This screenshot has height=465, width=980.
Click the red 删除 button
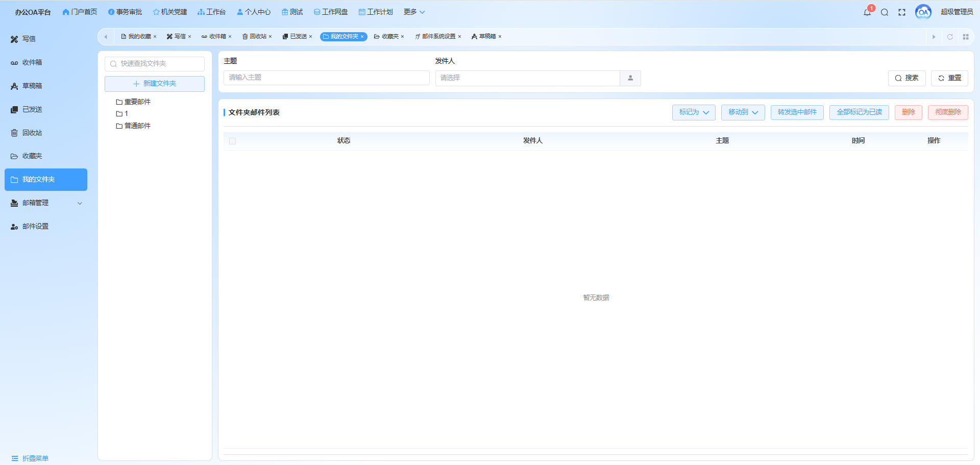[x=908, y=112]
